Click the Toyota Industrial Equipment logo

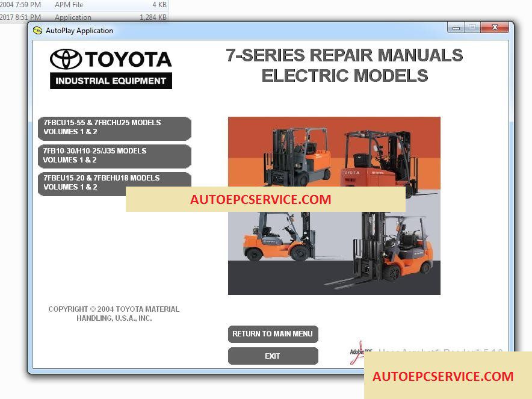pos(111,69)
